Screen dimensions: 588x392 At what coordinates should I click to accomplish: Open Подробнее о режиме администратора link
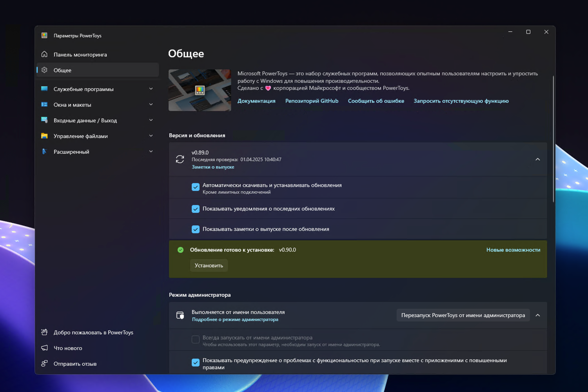coord(235,319)
